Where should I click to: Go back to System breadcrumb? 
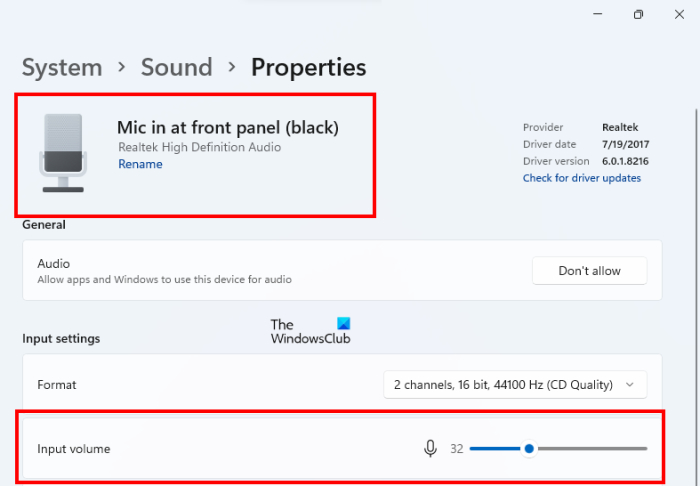click(x=62, y=68)
